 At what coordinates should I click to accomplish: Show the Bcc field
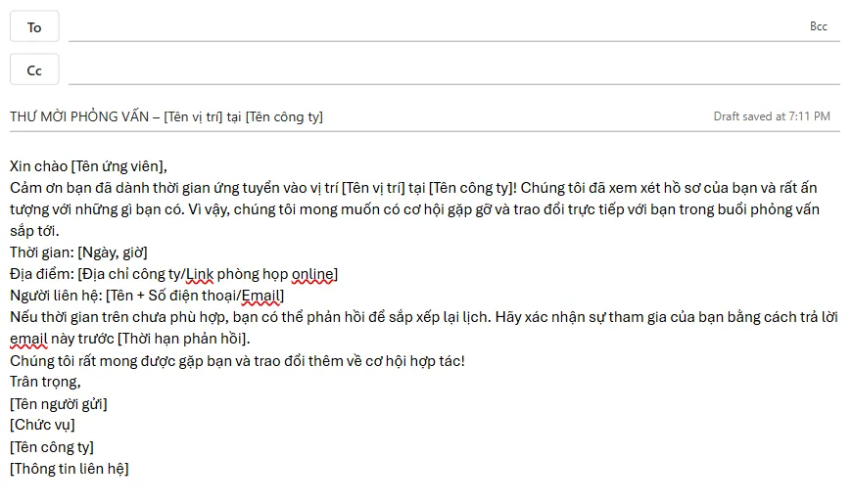[819, 26]
